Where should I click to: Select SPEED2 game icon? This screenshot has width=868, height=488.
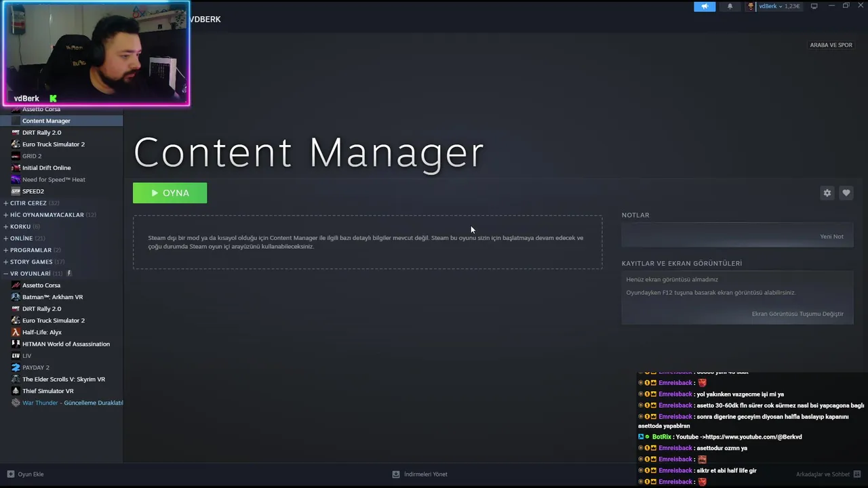16,191
